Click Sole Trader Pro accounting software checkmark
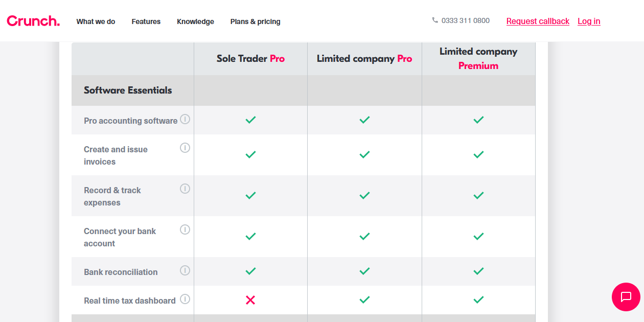The image size is (644, 322). [250, 120]
